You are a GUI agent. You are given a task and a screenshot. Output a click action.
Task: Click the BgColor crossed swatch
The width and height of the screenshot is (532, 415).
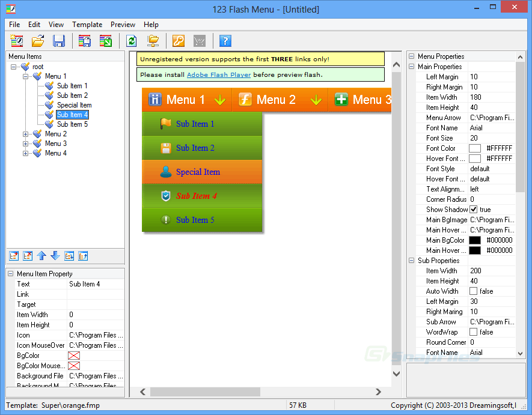click(x=74, y=356)
